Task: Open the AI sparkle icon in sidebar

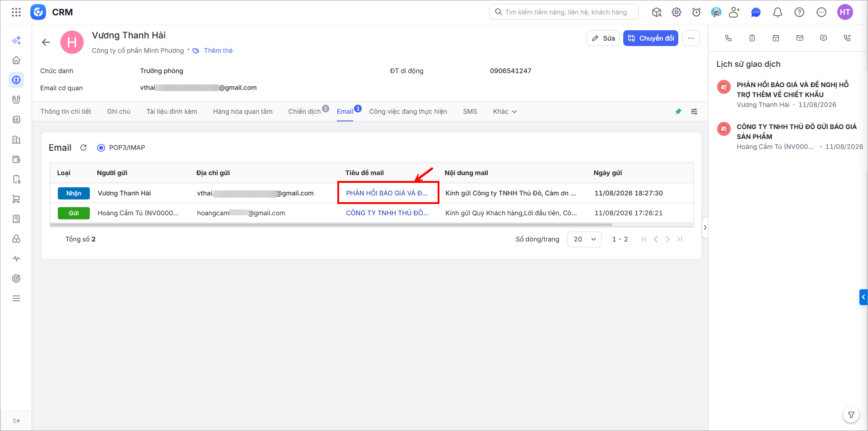Action: tap(16, 41)
